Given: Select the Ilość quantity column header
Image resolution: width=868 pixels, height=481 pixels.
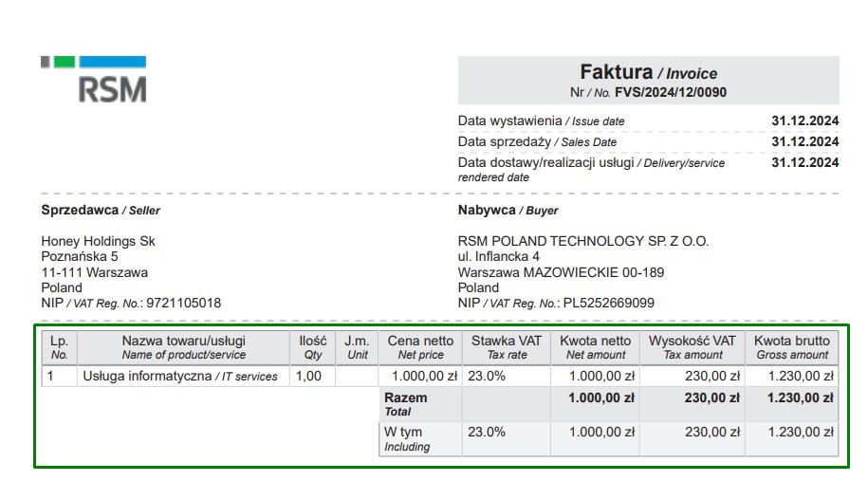Looking at the screenshot, I should [x=312, y=347].
